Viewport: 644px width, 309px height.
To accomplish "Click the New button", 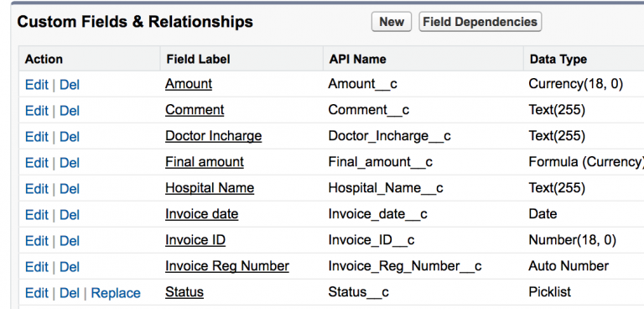I will [x=391, y=22].
